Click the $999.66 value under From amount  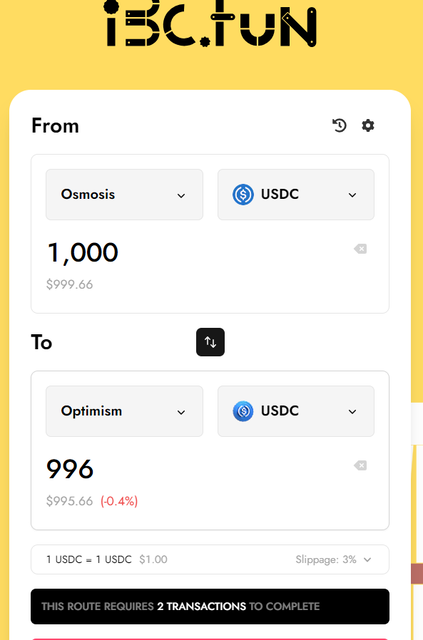[x=69, y=284]
